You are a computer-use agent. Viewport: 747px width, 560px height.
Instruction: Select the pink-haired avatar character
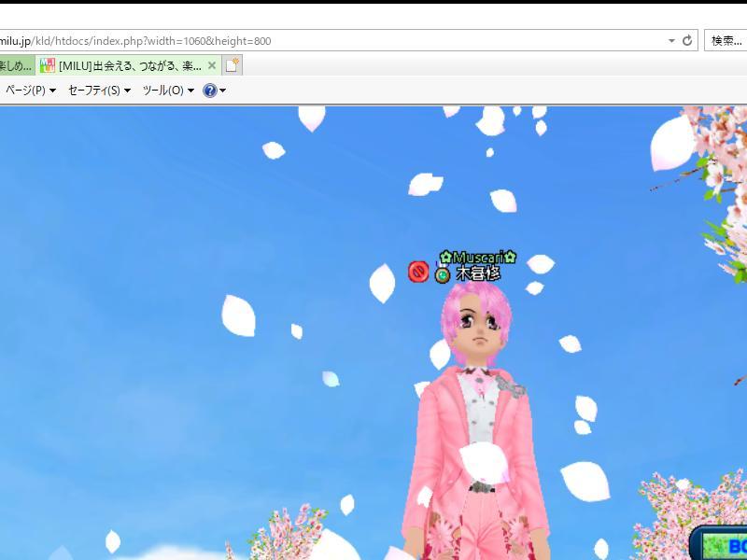click(x=478, y=420)
